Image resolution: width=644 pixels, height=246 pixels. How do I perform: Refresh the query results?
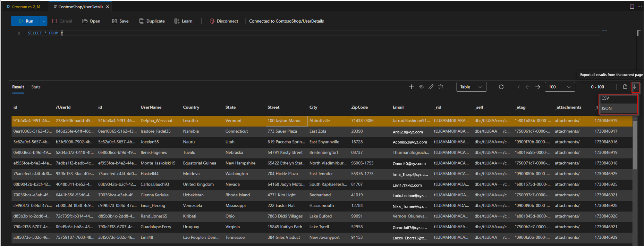(501, 87)
